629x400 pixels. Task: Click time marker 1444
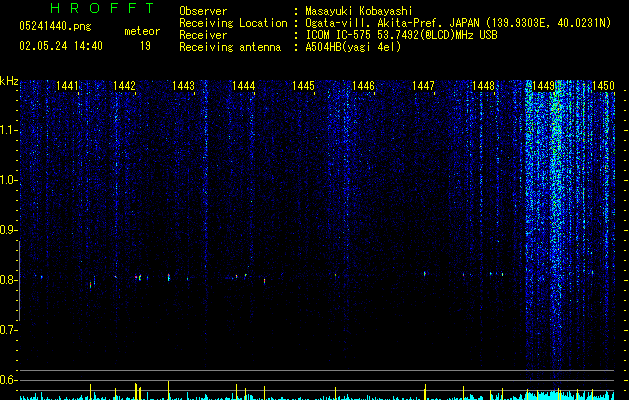tap(243, 86)
